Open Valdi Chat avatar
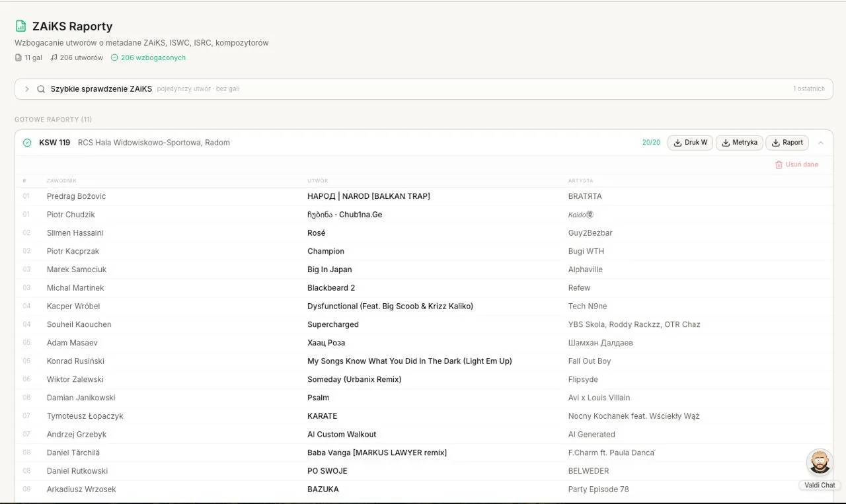 pos(820,462)
